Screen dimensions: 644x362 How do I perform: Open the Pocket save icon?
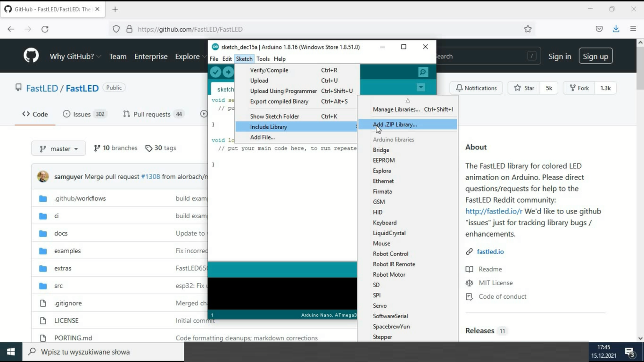point(599,29)
